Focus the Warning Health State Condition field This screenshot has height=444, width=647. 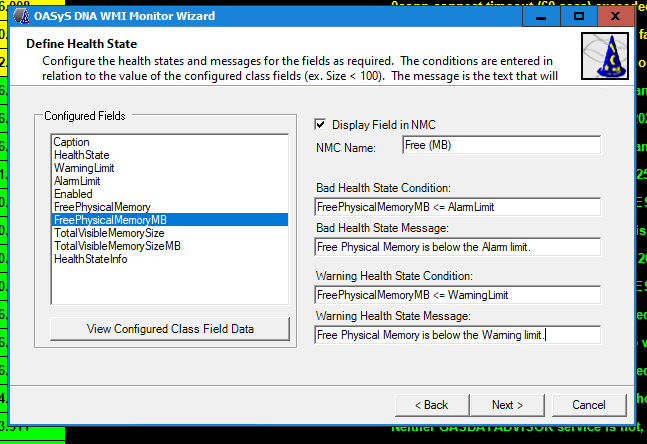[457, 295]
